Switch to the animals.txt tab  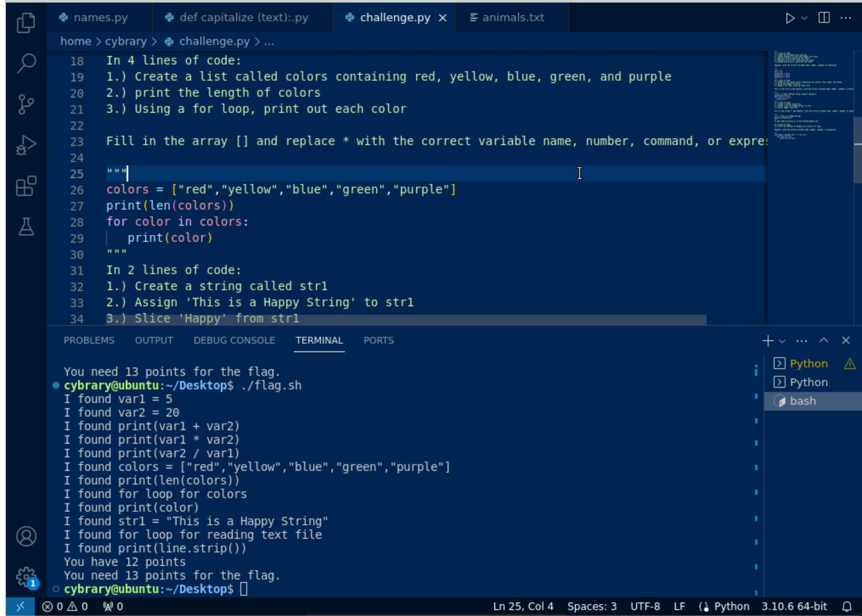coord(512,17)
